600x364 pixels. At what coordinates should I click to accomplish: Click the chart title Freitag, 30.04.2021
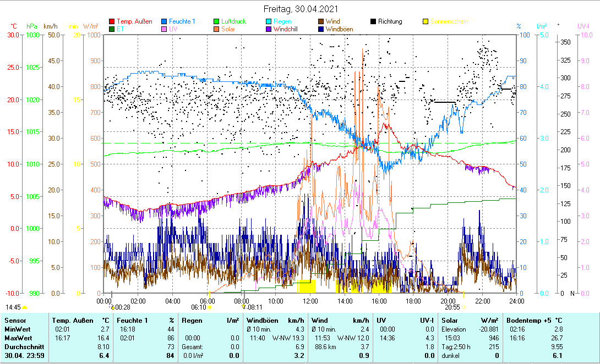pos(301,9)
